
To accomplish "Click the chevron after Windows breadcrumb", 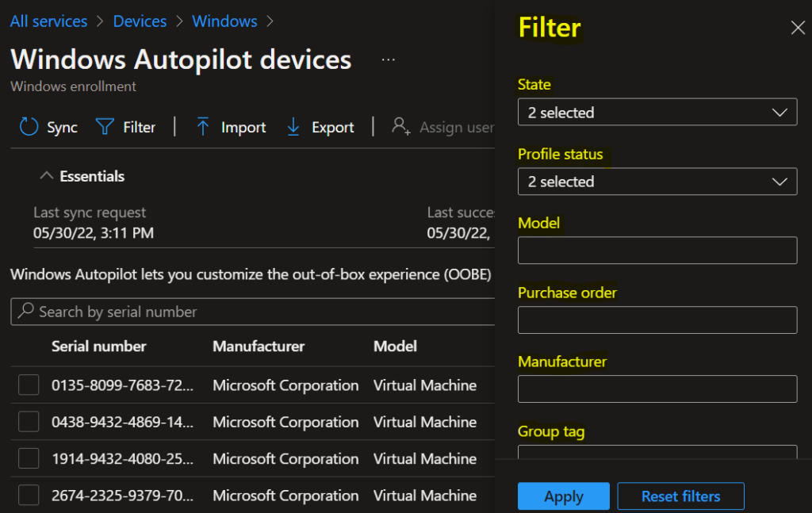I will tap(270, 21).
